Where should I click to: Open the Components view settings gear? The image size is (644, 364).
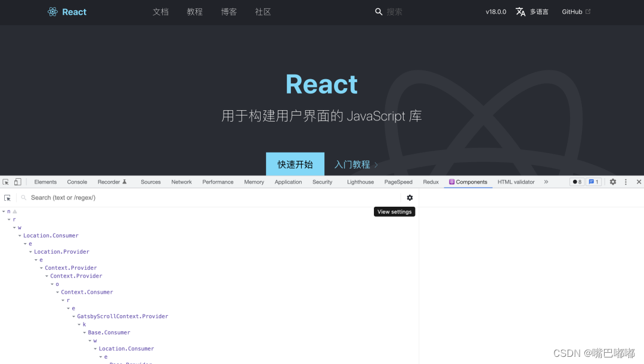click(x=410, y=198)
